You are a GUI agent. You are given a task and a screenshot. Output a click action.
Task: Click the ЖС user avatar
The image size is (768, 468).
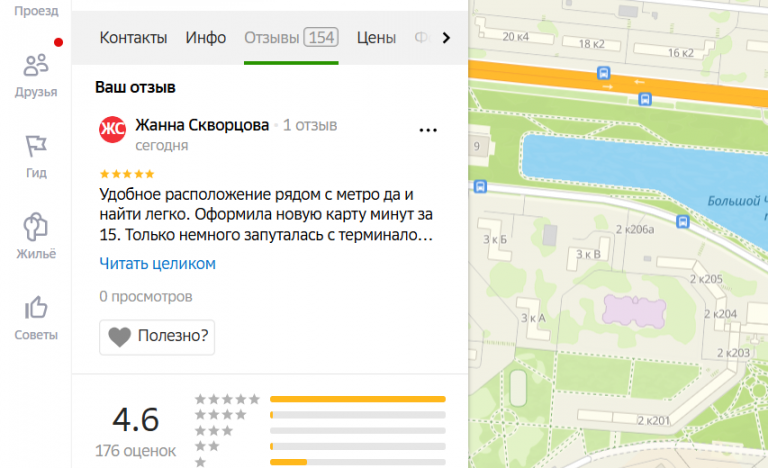click(113, 129)
